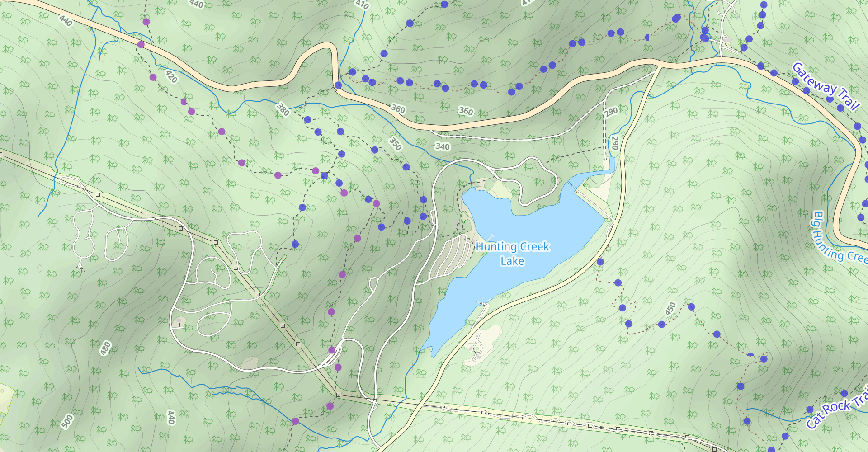The height and width of the screenshot is (452, 868).
Task: Click the 340 contour elevation label
Action: (442, 146)
